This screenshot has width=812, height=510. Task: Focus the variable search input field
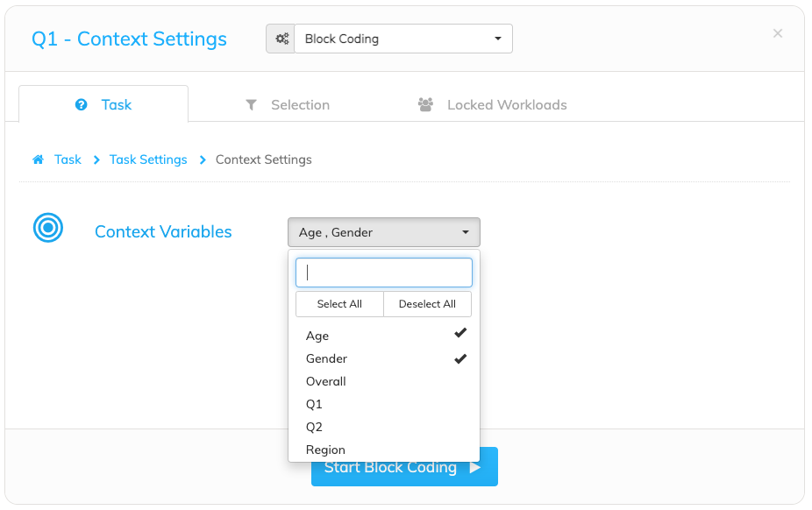[x=384, y=273]
